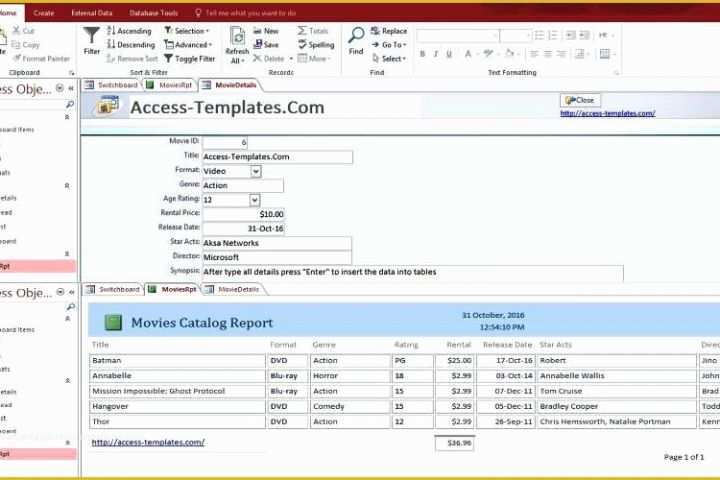Click the background fill color icon
Screen dimensions: 720x480
pyautogui.click(x=509, y=54)
